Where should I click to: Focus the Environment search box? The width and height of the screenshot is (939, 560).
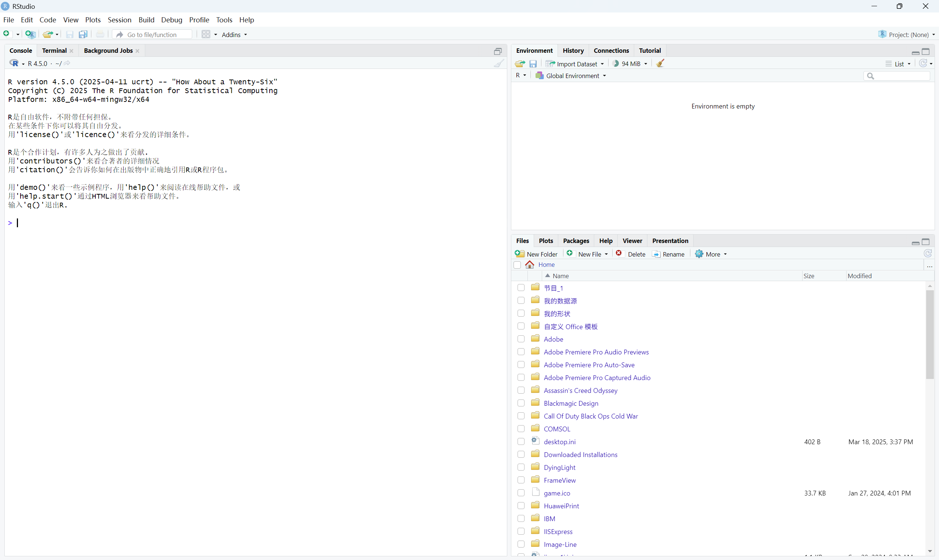point(897,76)
